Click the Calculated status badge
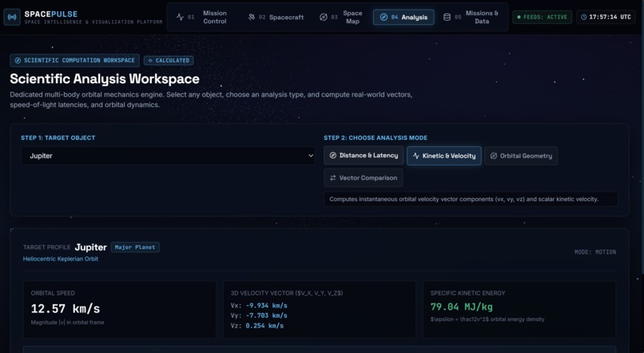 [169, 61]
